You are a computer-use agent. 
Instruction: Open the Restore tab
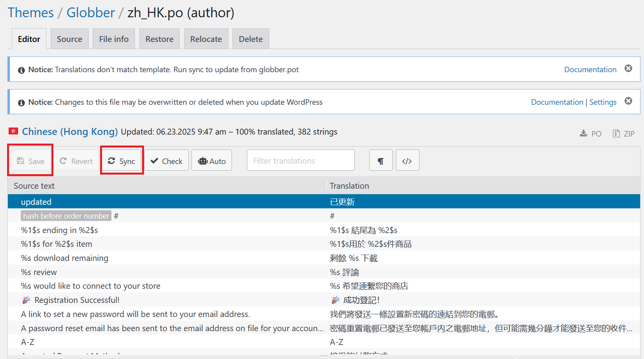159,39
